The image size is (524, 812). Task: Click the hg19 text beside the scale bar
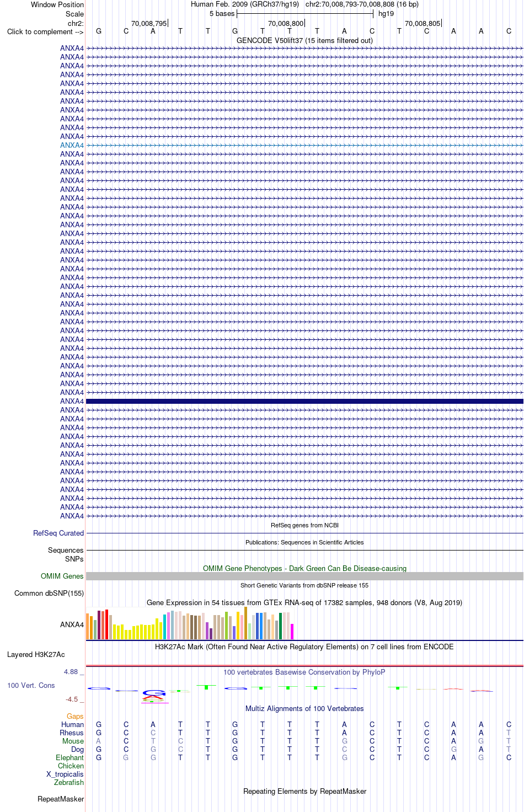386,14
